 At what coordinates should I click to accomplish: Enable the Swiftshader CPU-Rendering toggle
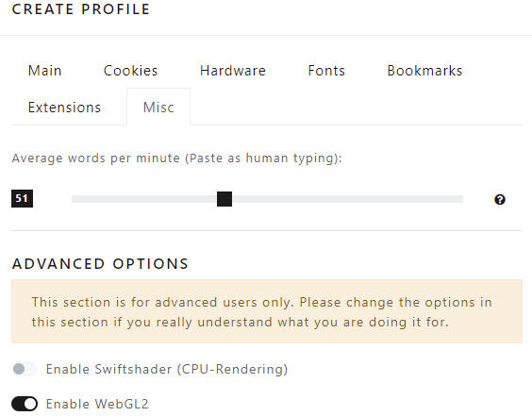[25, 369]
